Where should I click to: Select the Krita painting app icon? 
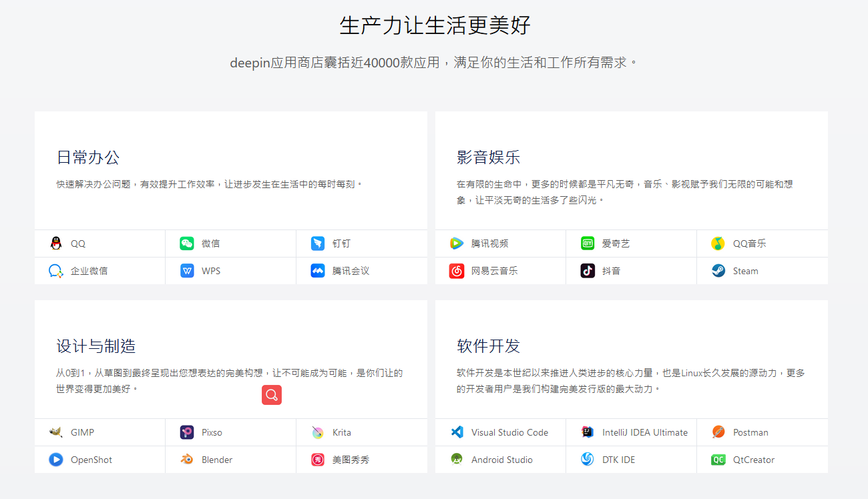point(318,432)
